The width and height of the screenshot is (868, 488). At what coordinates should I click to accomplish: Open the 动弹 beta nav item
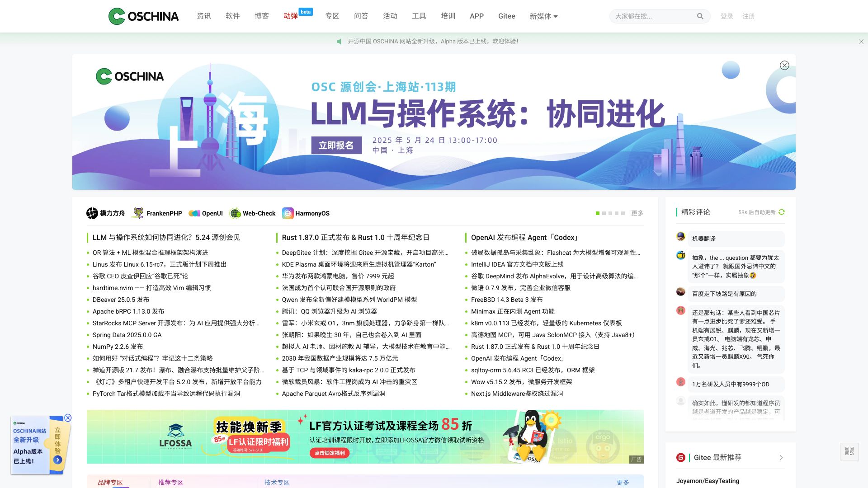click(291, 16)
